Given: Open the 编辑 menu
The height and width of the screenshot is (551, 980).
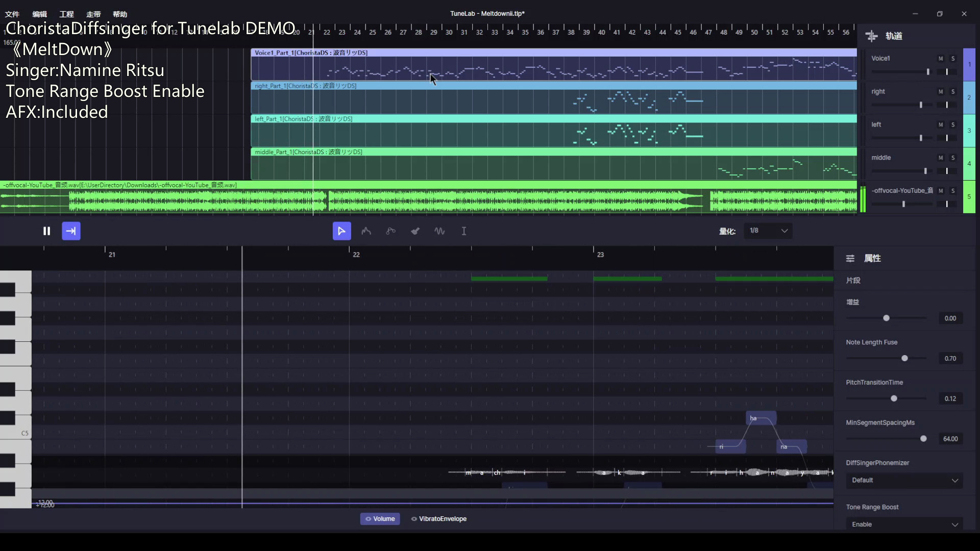Looking at the screenshot, I should [39, 14].
